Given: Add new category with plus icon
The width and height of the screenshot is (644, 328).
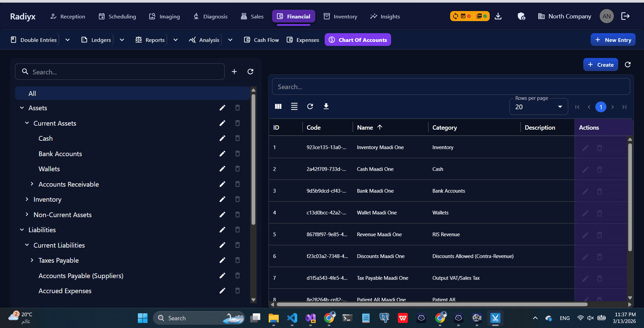Looking at the screenshot, I should pos(234,72).
